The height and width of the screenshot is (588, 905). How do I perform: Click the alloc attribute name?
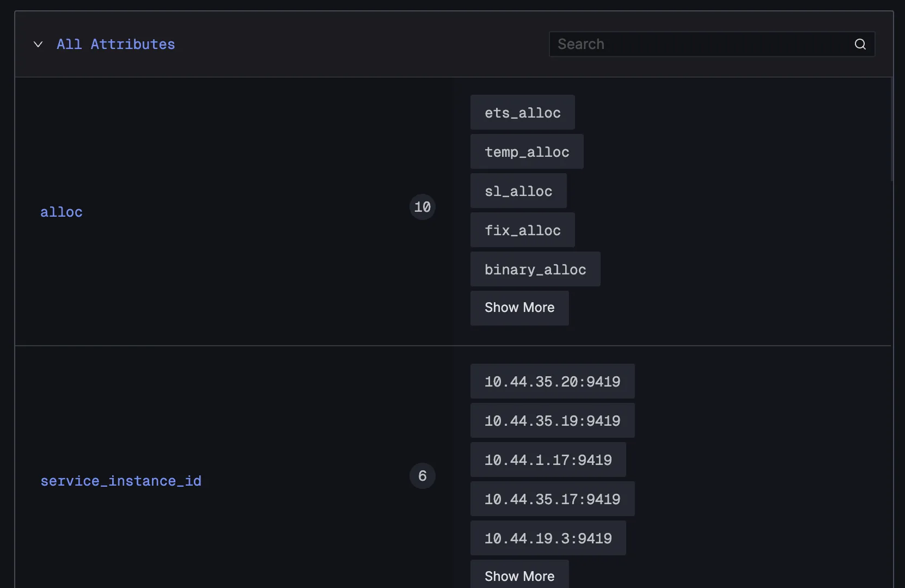[x=62, y=212]
